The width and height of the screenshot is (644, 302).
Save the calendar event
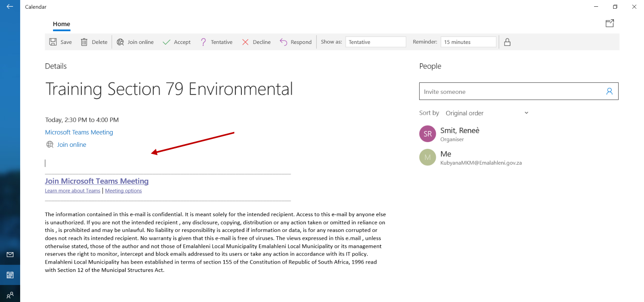61,42
